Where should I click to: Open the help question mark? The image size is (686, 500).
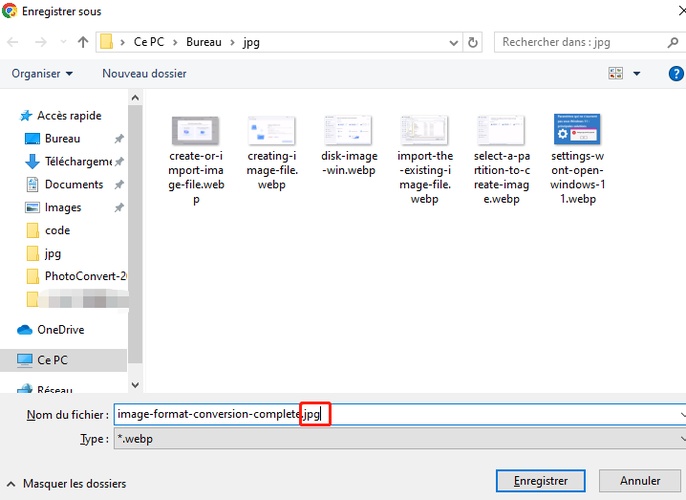(676, 73)
